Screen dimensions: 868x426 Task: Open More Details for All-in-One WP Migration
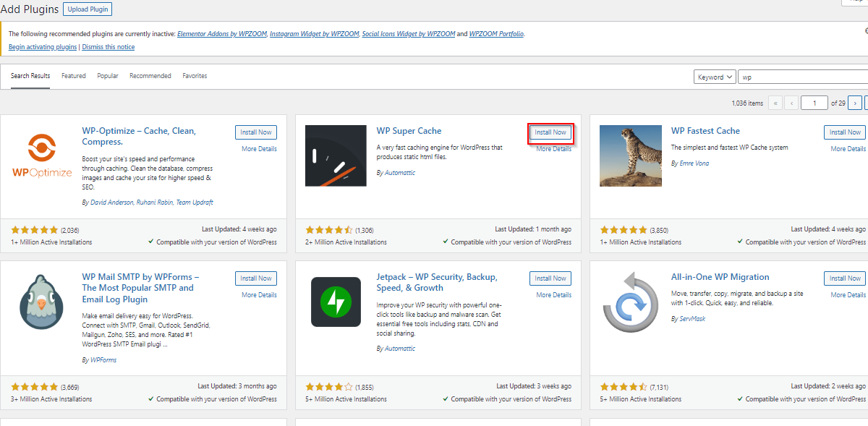click(x=848, y=295)
